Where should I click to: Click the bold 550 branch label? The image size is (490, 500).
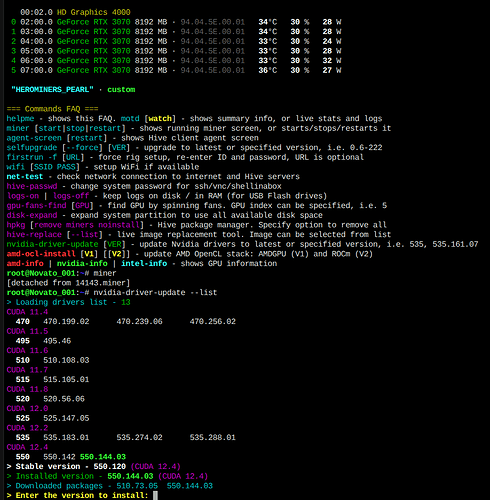pyautogui.click(x=23, y=457)
